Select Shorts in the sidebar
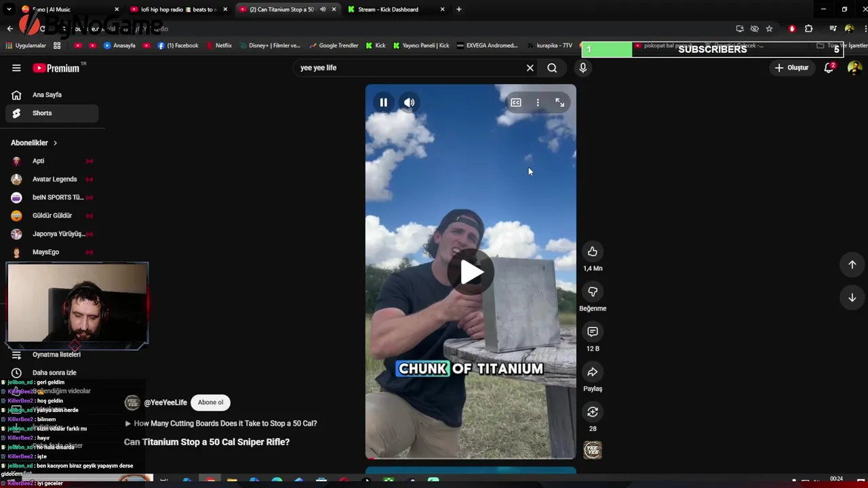The height and width of the screenshot is (488, 868). (52, 113)
